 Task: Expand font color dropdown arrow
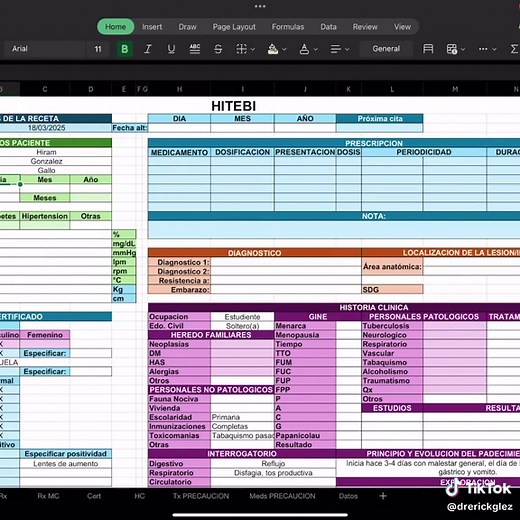pyautogui.click(x=316, y=49)
